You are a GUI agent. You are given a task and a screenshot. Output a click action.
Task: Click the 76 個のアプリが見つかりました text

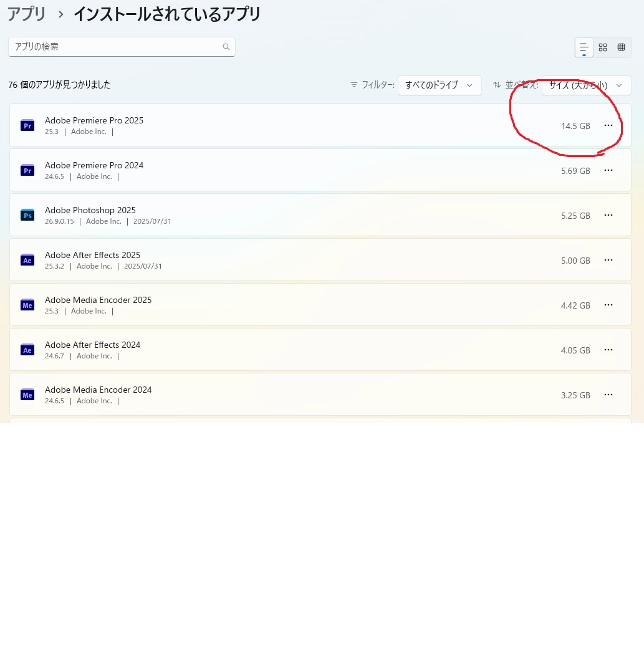[x=60, y=85]
